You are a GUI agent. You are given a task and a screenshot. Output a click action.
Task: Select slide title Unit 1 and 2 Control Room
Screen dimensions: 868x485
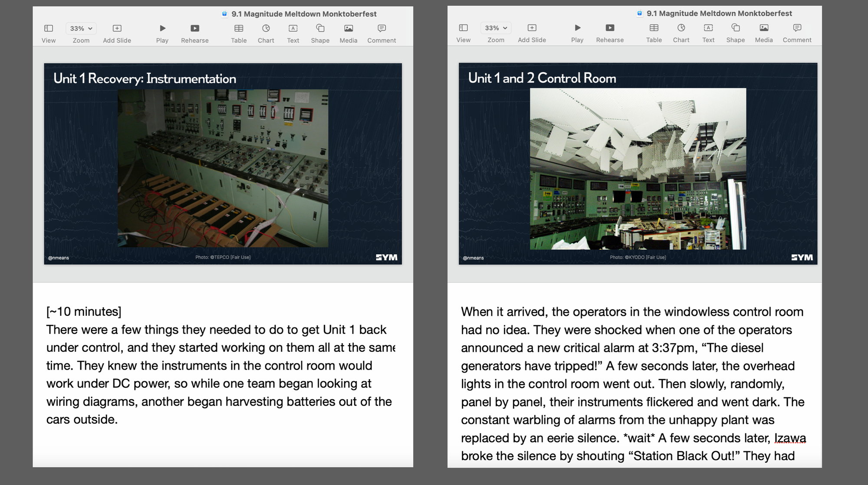coord(542,78)
